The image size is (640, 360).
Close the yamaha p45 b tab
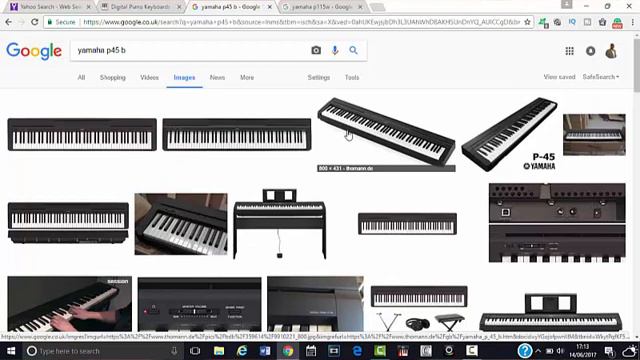pos(269,7)
